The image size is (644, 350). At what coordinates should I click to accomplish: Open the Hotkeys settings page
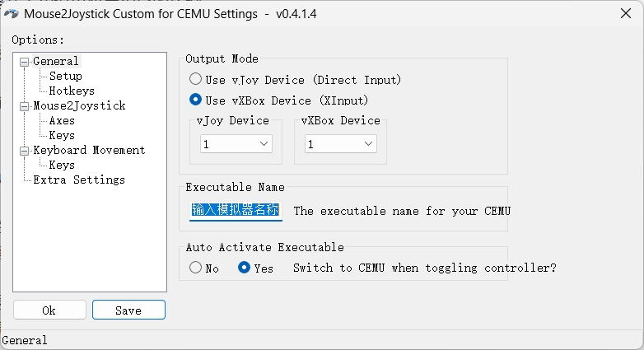click(71, 91)
